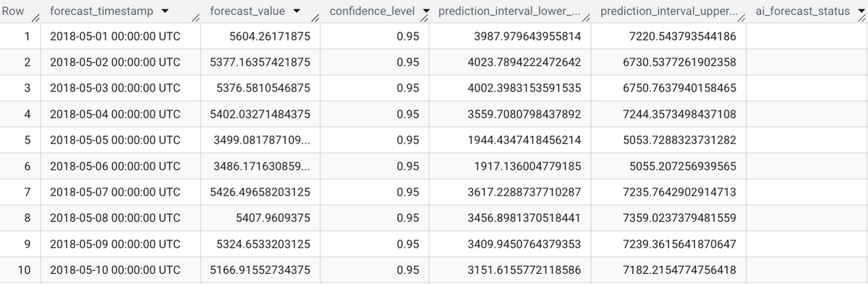Click truncated forecast value 3499.081787109...
The width and height of the screenshot is (868, 284).
pos(263,140)
